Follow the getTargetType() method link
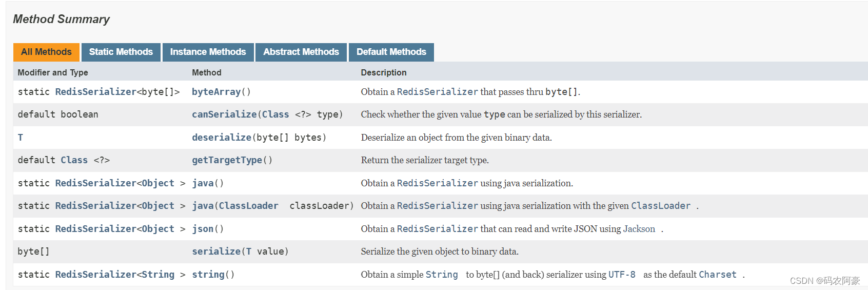This screenshot has width=868, height=290. click(227, 160)
